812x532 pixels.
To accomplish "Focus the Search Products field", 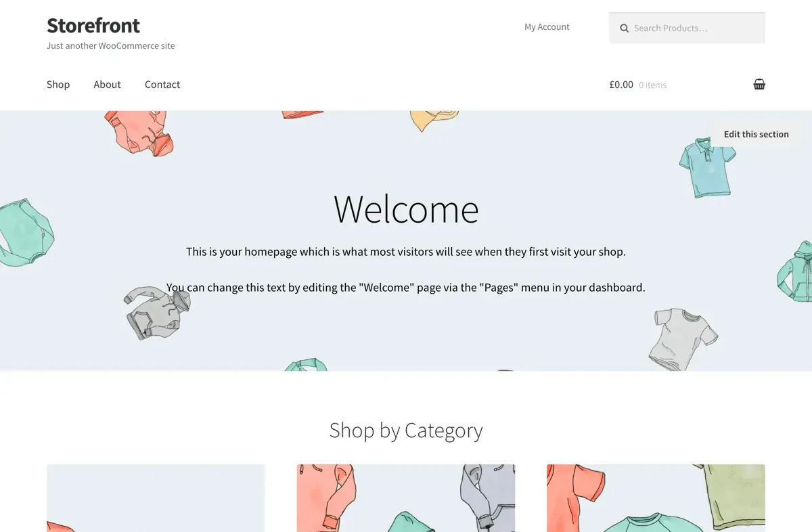I will (687, 28).
